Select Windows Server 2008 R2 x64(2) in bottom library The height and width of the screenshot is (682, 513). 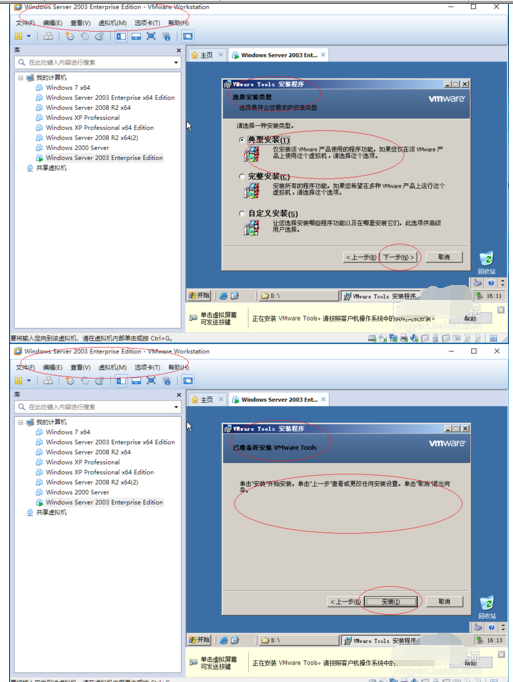tap(92, 482)
